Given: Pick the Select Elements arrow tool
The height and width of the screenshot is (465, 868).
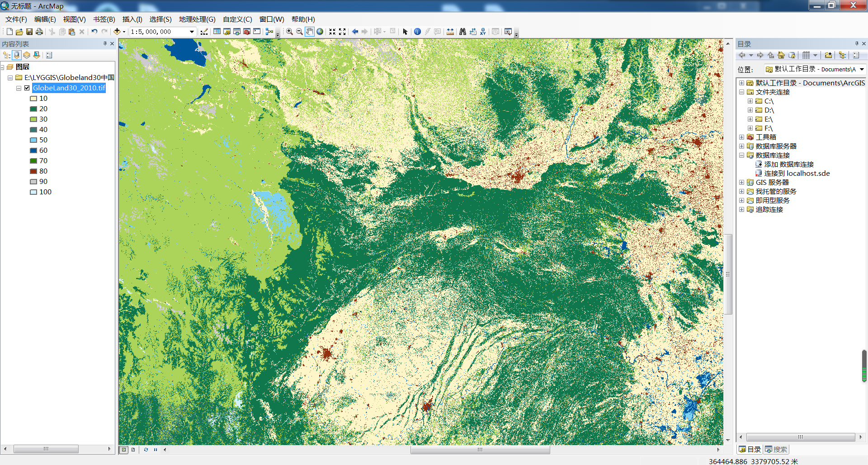Looking at the screenshot, I should point(405,32).
